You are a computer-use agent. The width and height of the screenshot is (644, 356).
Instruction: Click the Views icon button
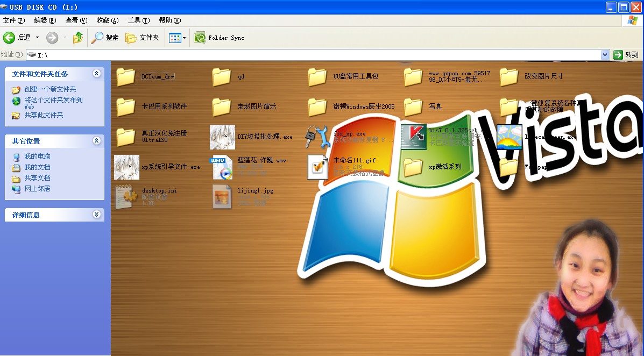click(x=175, y=38)
